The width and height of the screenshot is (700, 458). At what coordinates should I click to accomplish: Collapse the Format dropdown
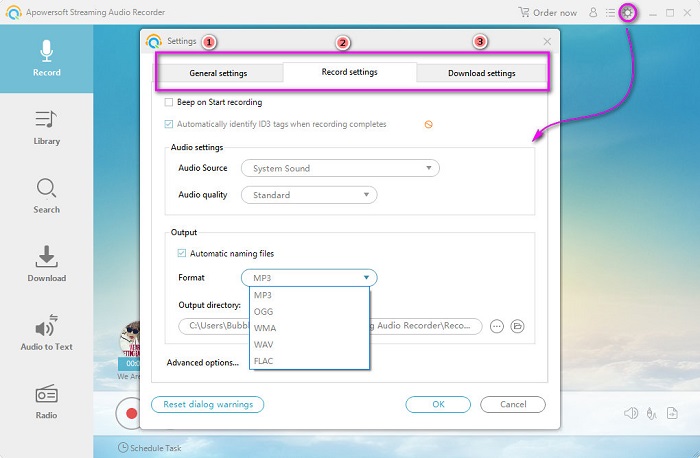(309, 278)
